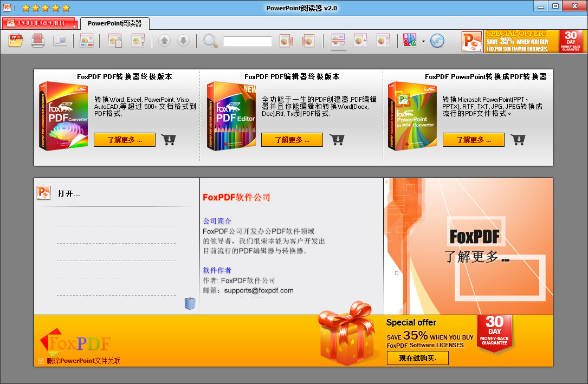Click the slide with clipboard icon

point(115,41)
